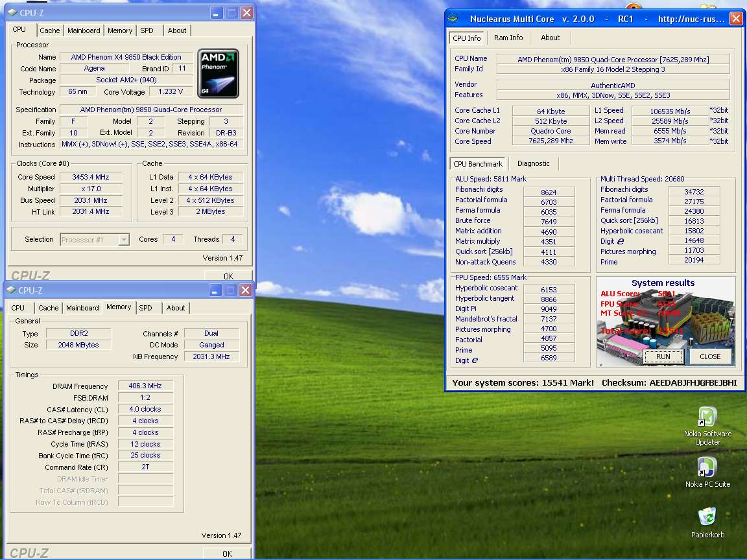Click the Revision DR-B3 value

tap(226, 133)
